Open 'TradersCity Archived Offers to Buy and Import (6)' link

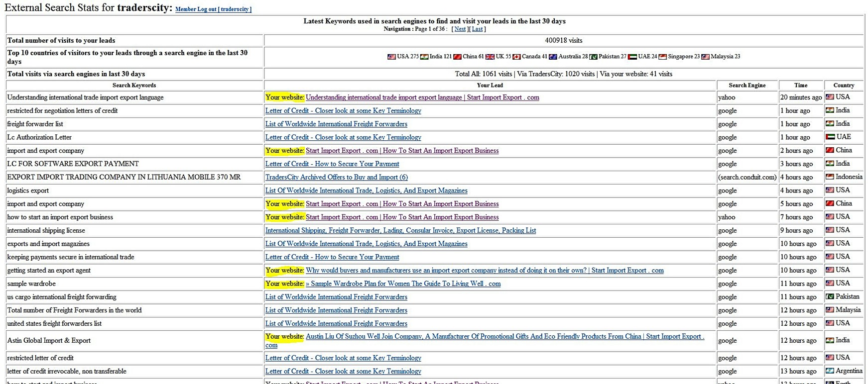337,177
